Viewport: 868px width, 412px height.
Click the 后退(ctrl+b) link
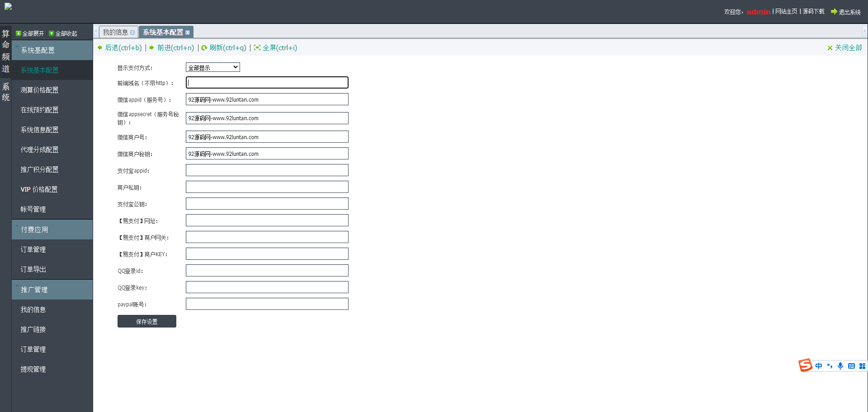(x=123, y=47)
